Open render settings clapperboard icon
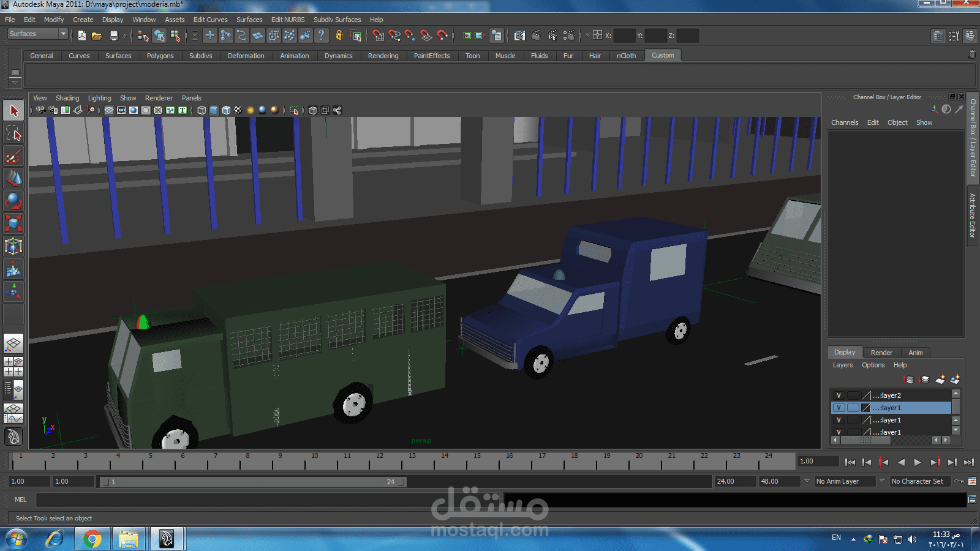The width and height of the screenshot is (980, 551). pos(569,36)
